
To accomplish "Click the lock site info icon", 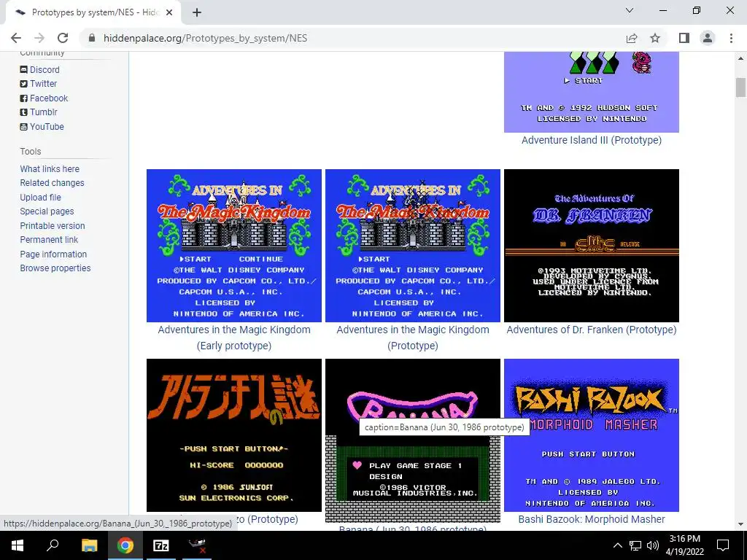I will tap(92, 38).
